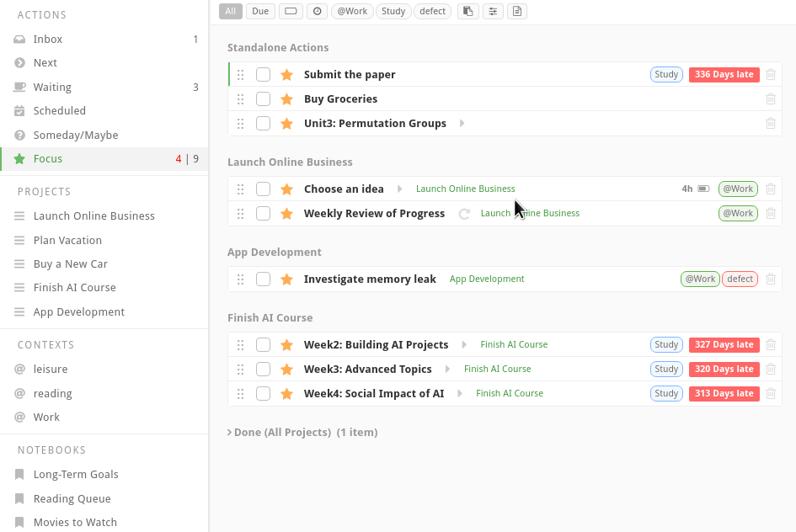This screenshot has width=796, height=532.
Task: Click the drag handle for Investigate memory leak
Action: coord(240,279)
